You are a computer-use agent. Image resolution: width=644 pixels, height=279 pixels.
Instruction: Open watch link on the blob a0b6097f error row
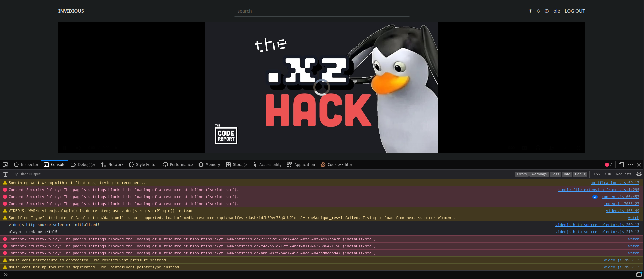[634, 253]
